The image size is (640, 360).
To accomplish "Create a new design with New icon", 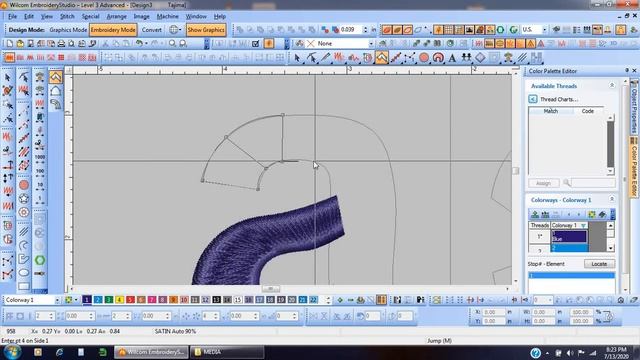I will click(9, 44).
